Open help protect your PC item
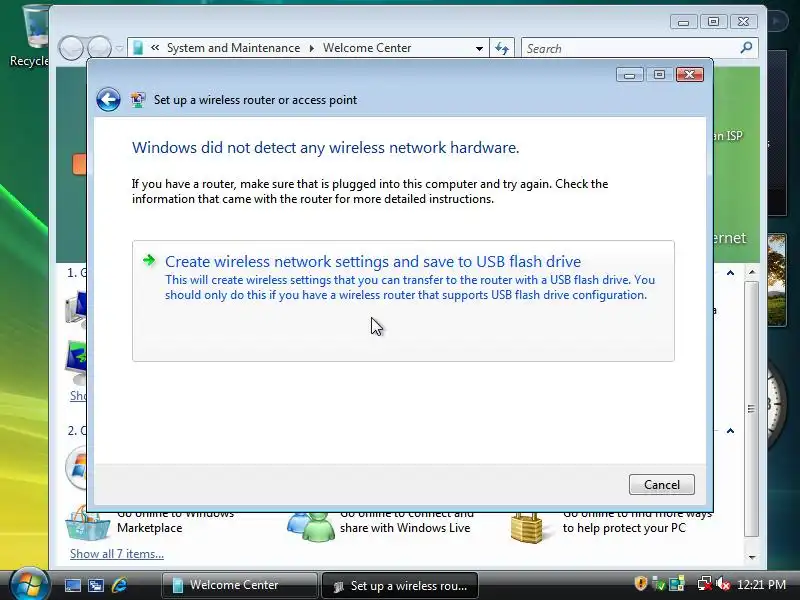Viewport: 800px width, 600px height. coord(637,520)
